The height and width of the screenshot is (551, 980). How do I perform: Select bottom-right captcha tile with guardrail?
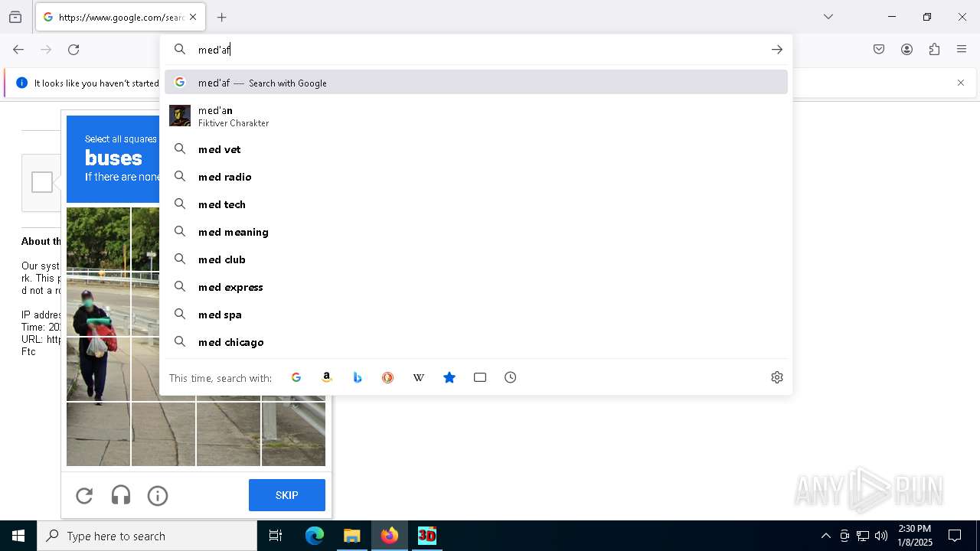click(x=293, y=434)
